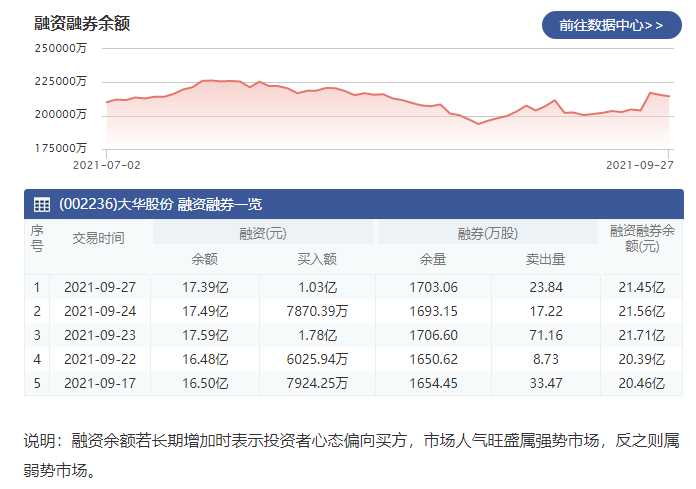Click the 71.16 sell volume cell
This screenshot has height=489, width=696.
click(546, 335)
